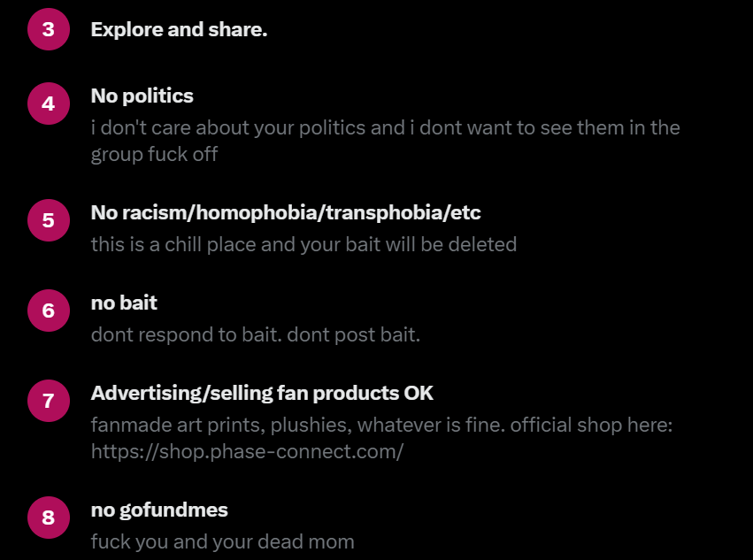The image size is (753, 560).
Task: Select the 'no bait' rule heading
Action: [124, 303]
